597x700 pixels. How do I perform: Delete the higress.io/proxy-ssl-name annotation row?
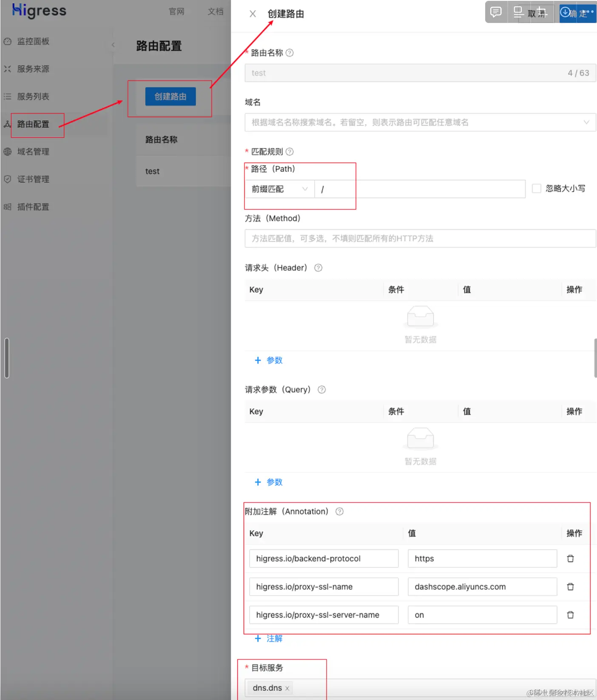(x=571, y=586)
